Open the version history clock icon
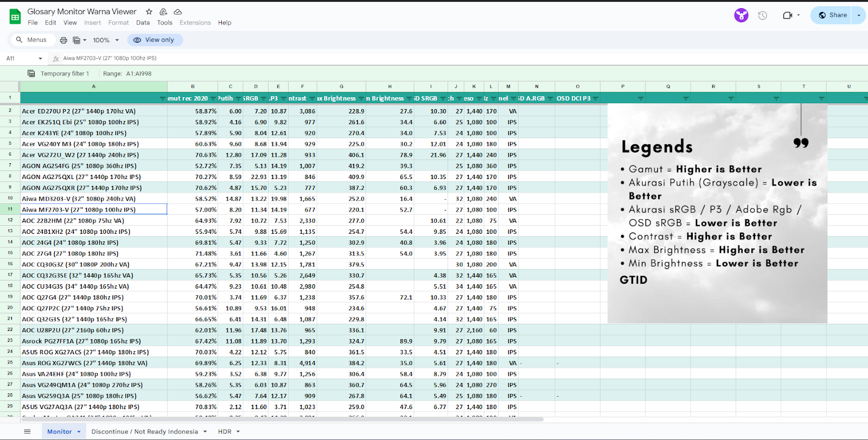The image size is (868, 440). pyautogui.click(x=763, y=15)
